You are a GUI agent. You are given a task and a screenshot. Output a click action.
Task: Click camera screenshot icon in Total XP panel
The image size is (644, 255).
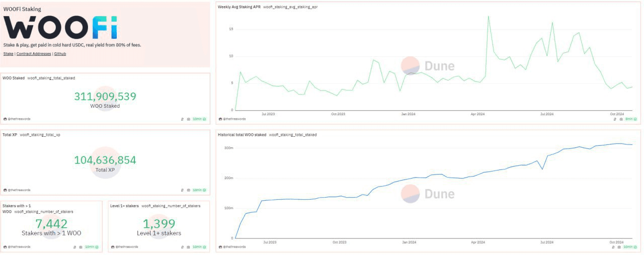[x=189, y=190]
